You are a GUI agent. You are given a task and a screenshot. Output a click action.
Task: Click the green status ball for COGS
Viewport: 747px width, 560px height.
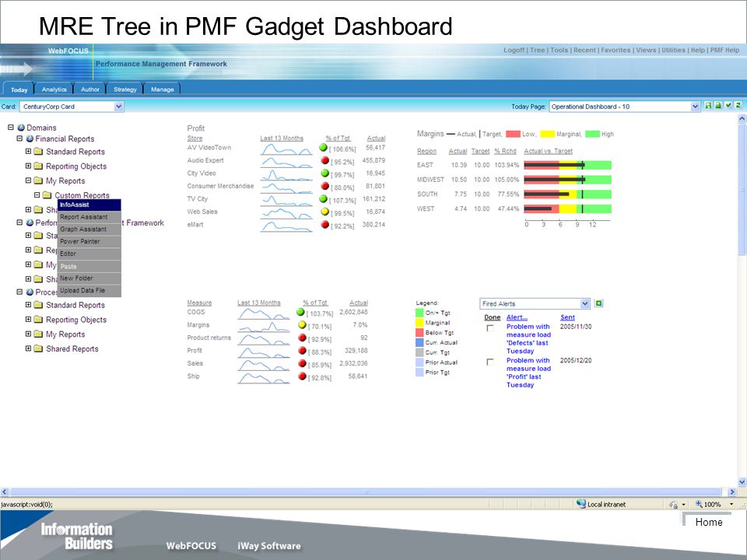point(300,313)
